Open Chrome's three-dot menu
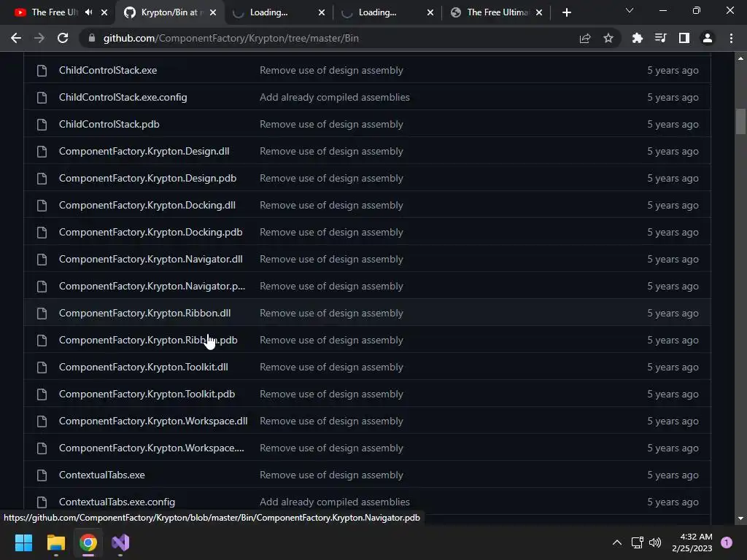 731,38
